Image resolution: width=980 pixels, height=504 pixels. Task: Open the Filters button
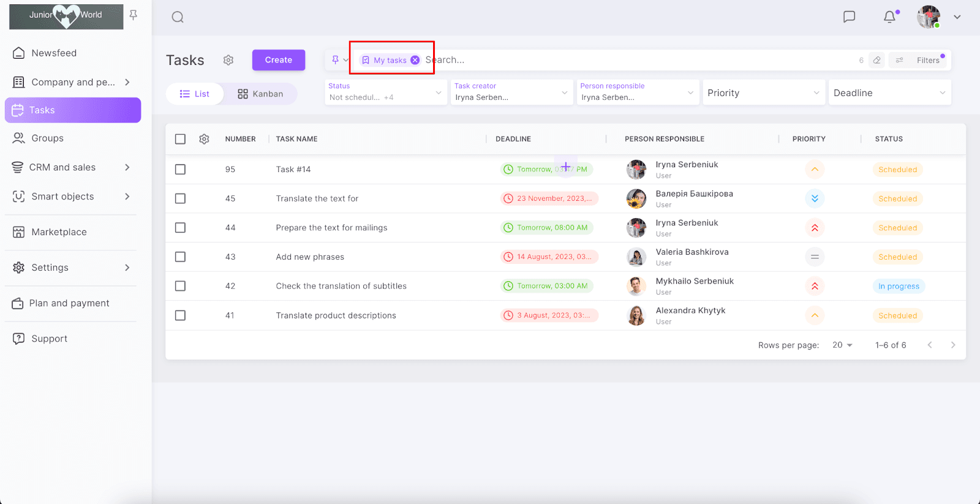[x=921, y=60]
